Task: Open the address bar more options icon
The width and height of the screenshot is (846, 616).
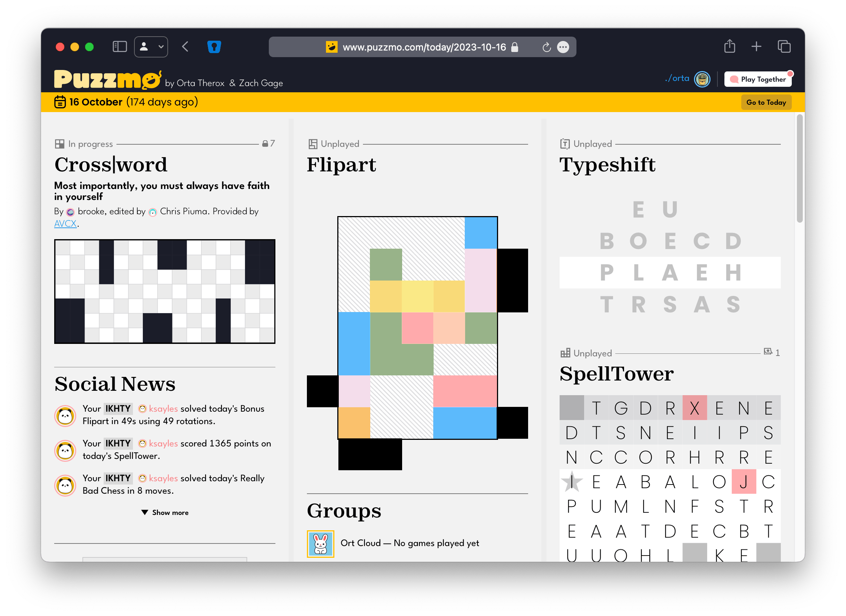Action: click(x=563, y=47)
